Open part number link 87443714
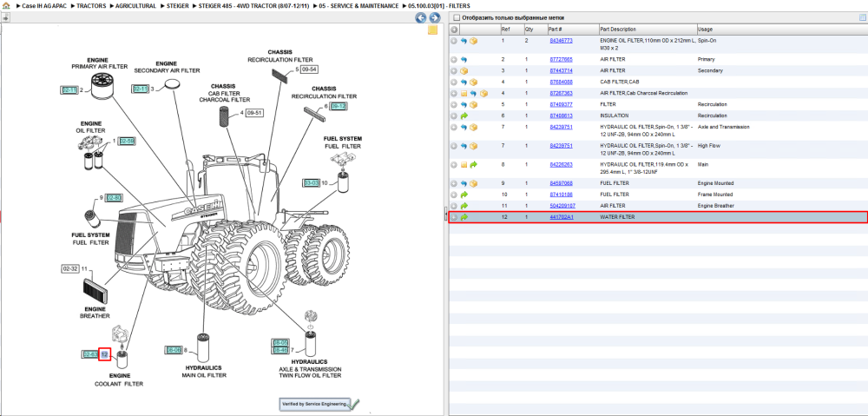The width and height of the screenshot is (868, 416). pyautogui.click(x=561, y=71)
